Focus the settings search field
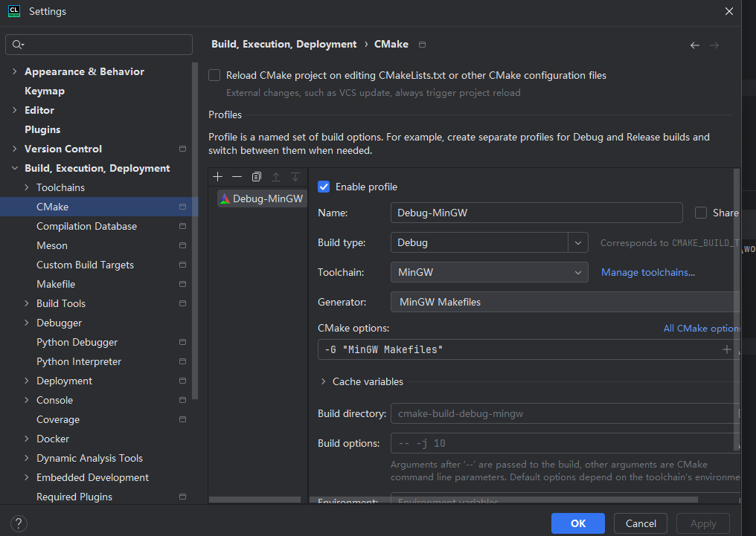Viewport: 756px width, 536px height. pos(99,45)
